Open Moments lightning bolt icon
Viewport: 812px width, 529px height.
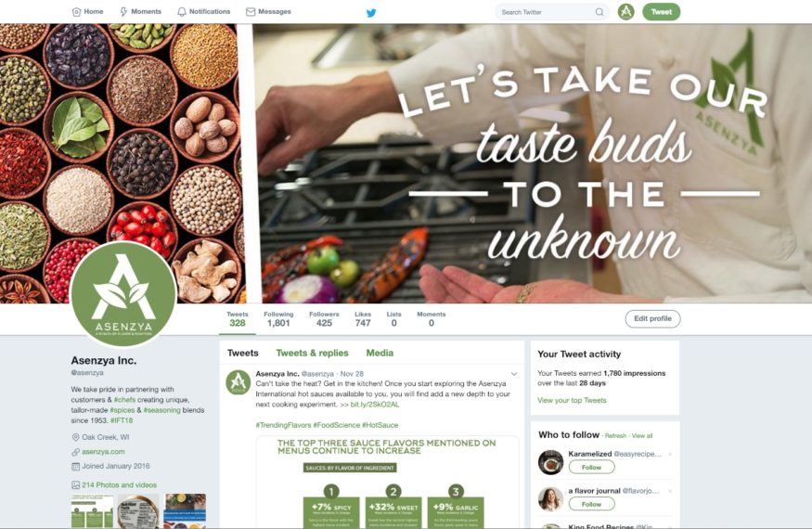tap(123, 12)
